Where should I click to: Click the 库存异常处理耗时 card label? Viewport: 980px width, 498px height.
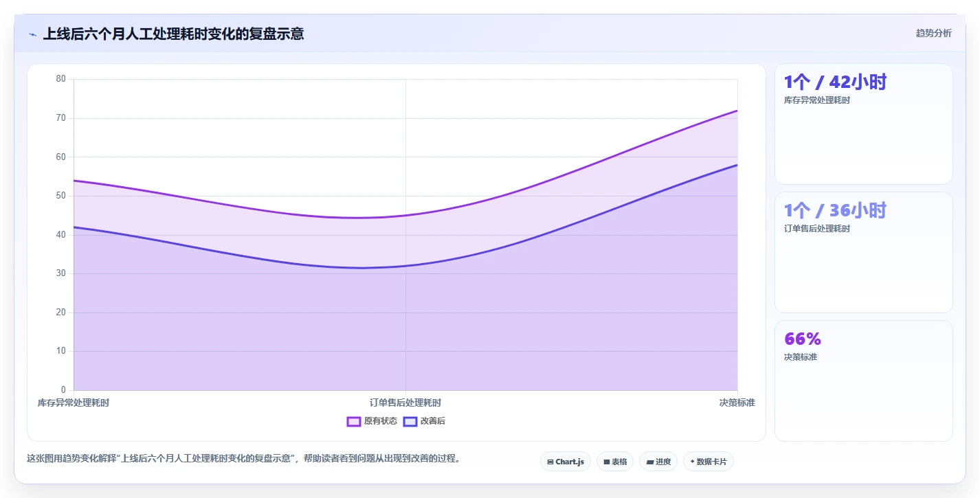pos(817,100)
